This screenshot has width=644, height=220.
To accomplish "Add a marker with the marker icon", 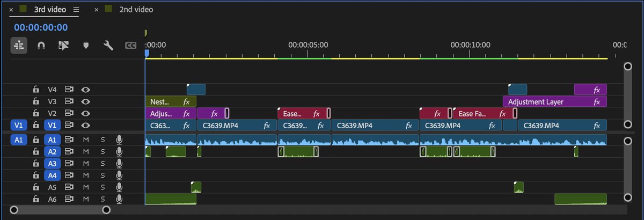I will [x=85, y=46].
